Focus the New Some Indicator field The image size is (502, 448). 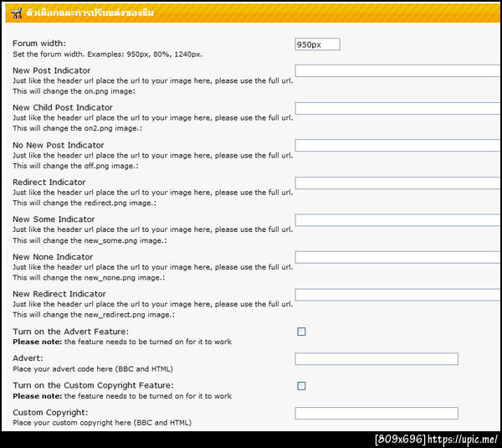tap(398, 220)
